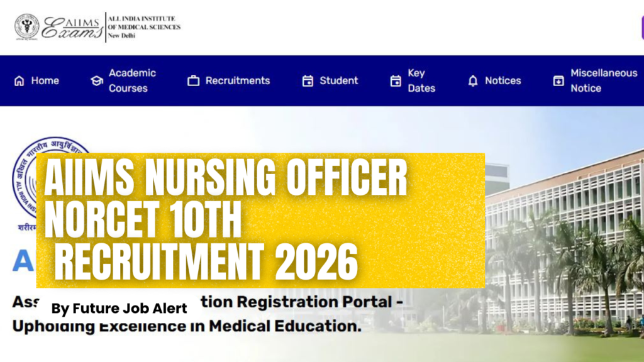Click the download box Miscellaneous Notice icon

click(558, 81)
